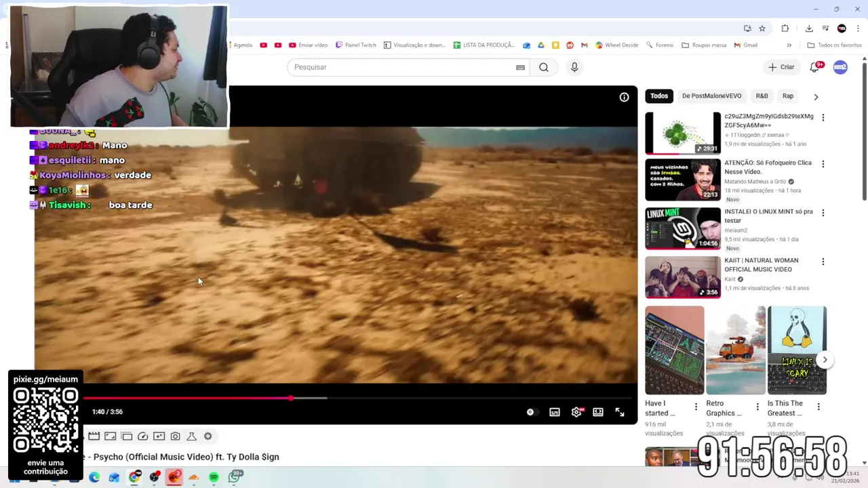Bookmark this page with the star icon
868x488 pixels.
pyautogui.click(x=762, y=28)
